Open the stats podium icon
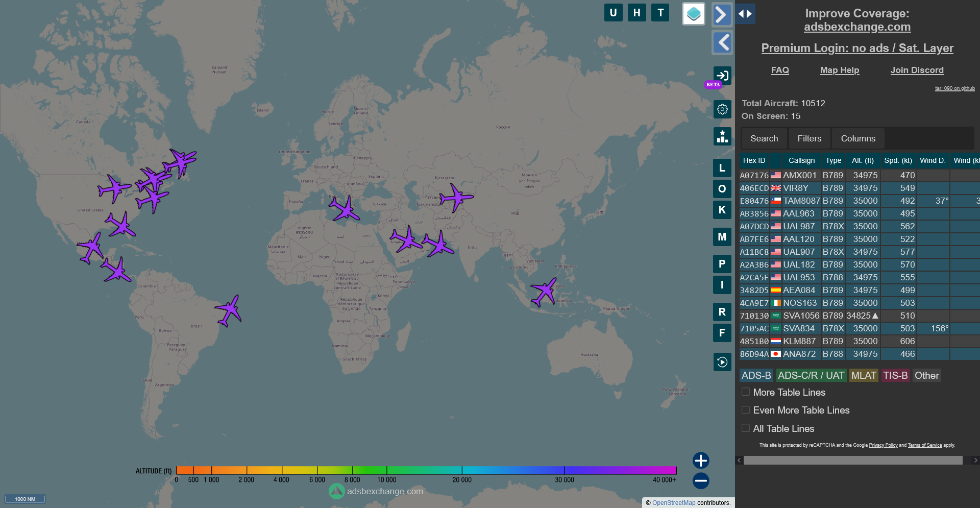 tap(722, 136)
